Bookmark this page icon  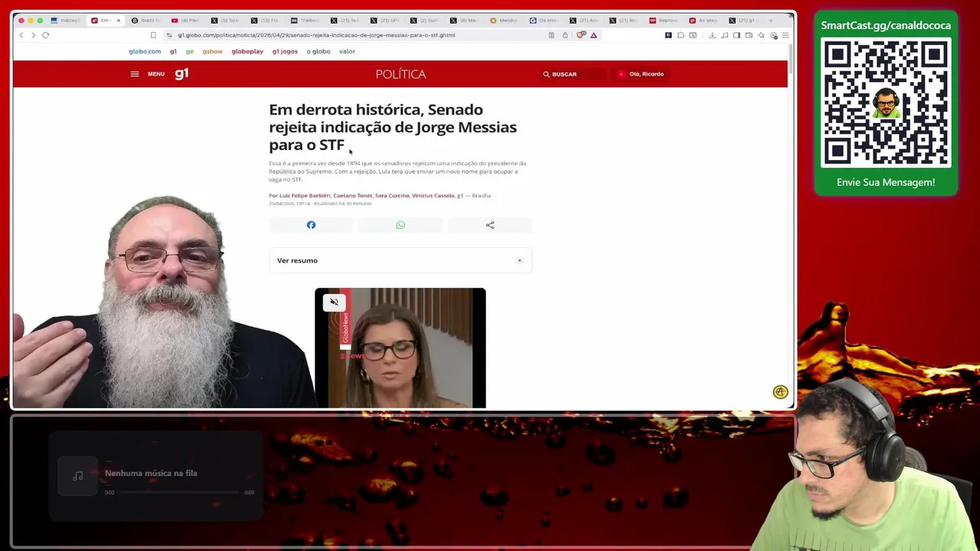(x=153, y=35)
